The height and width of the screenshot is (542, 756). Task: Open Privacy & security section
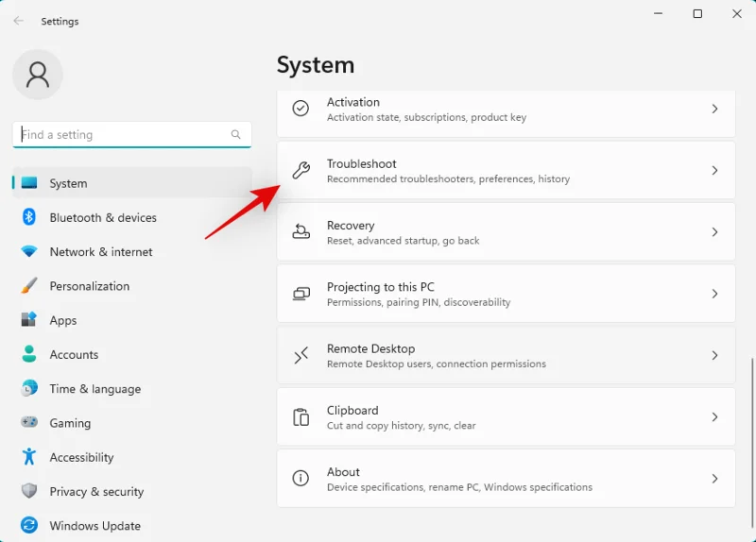point(96,492)
